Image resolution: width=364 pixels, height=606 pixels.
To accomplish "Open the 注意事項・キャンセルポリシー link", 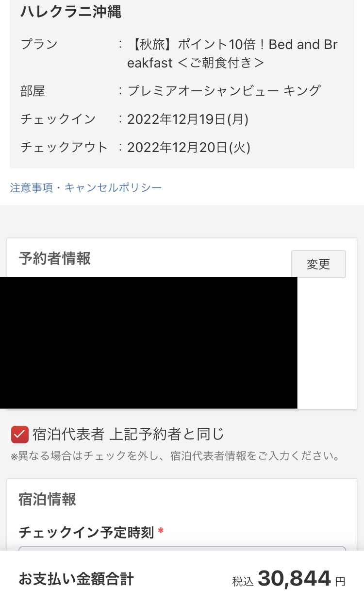I will click(86, 188).
